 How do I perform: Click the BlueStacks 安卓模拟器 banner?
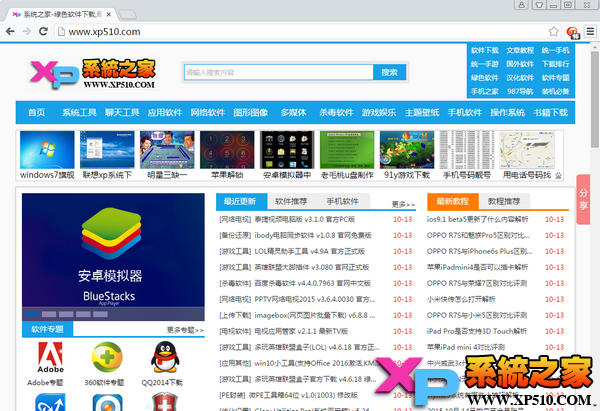[113, 250]
